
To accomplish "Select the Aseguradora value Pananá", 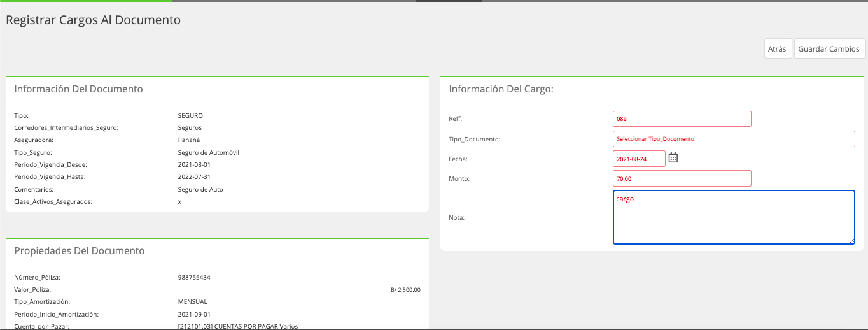I will coord(189,140).
